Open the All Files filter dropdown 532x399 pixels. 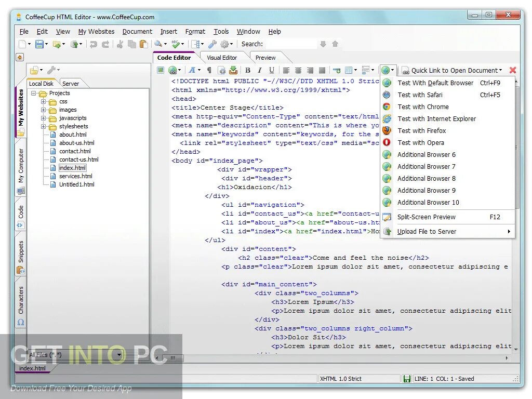click(x=119, y=355)
